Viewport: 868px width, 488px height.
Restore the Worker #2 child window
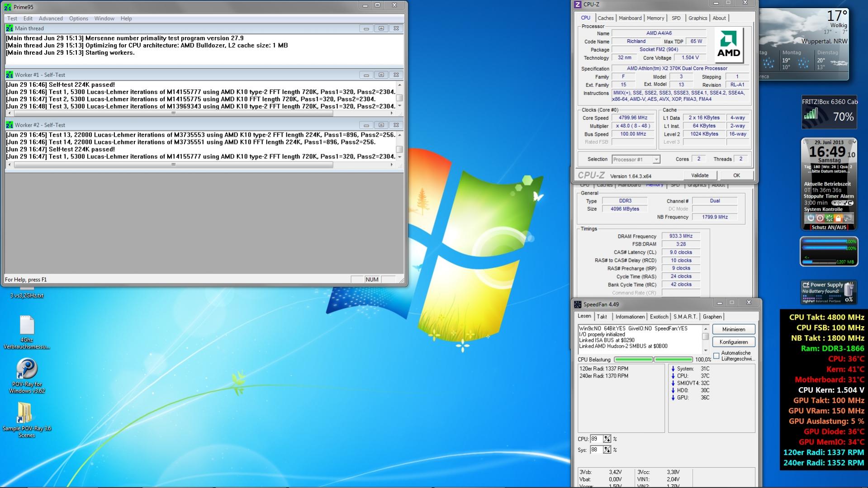pyautogui.click(x=381, y=125)
